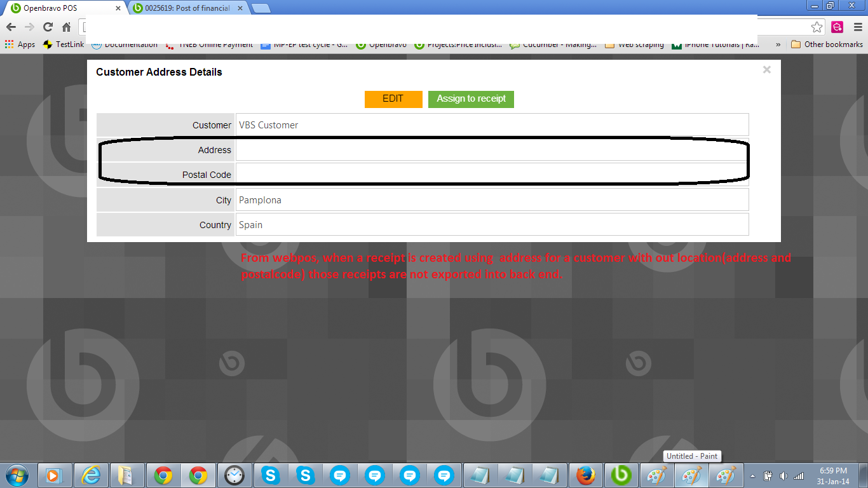Show hidden system tray icons
This screenshot has height=488, width=868.
753,476
